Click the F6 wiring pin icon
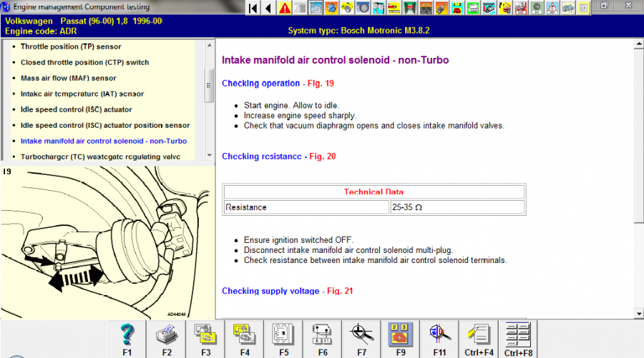The height and width of the screenshot is (358, 644). (x=322, y=334)
